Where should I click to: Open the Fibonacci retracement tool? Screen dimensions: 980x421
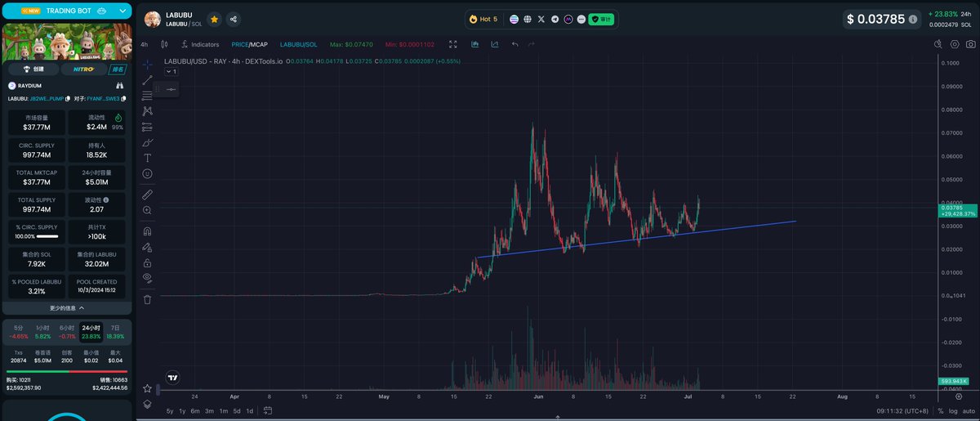click(147, 96)
